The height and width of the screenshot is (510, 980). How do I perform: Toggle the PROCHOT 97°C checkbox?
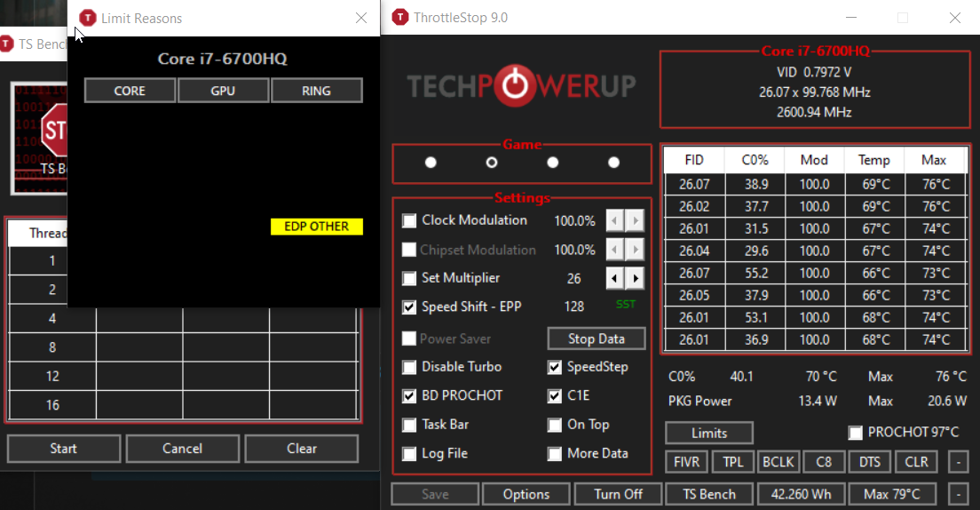855,433
